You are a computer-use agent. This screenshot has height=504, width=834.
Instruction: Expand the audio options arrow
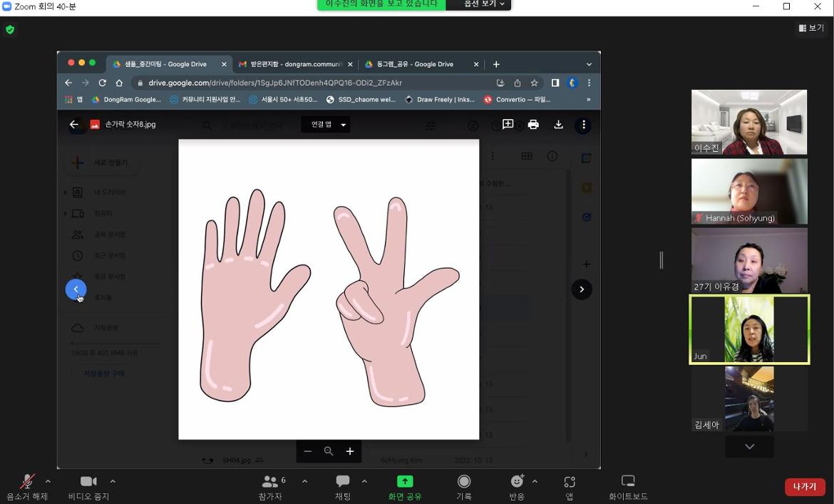click(x=48, y=481)
